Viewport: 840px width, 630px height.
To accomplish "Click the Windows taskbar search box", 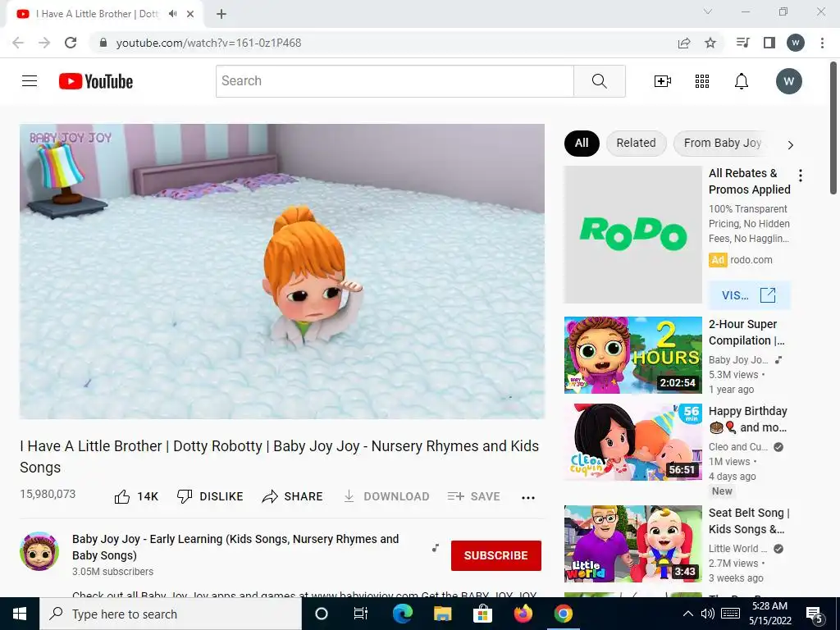I will pos(171,614).
